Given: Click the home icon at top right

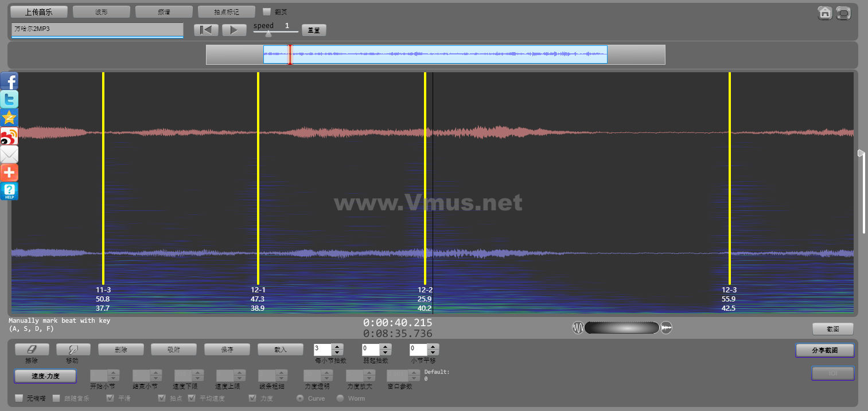Looking at the screenshot, I should [x=824, y=13].
